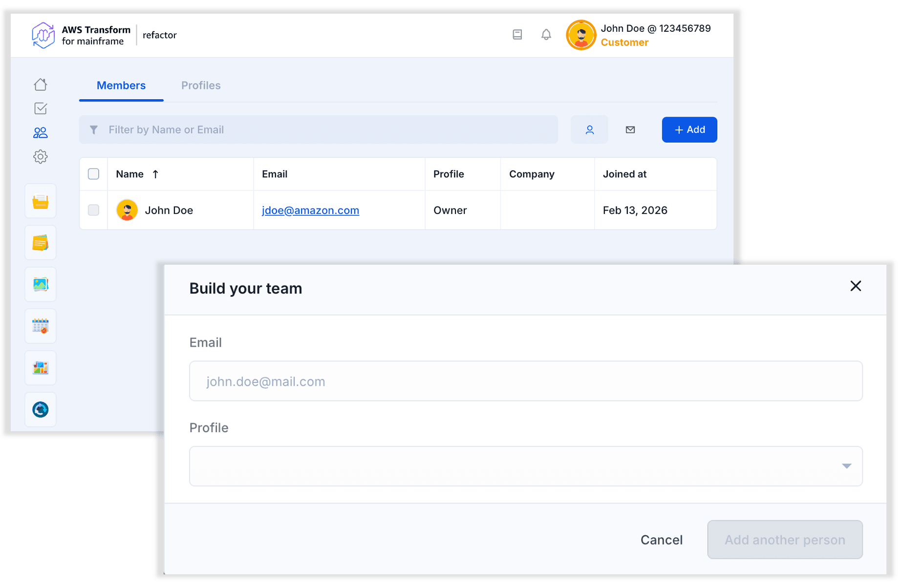Check the select-all checkbox in table header
905x588 pixels.
point(93,174)
